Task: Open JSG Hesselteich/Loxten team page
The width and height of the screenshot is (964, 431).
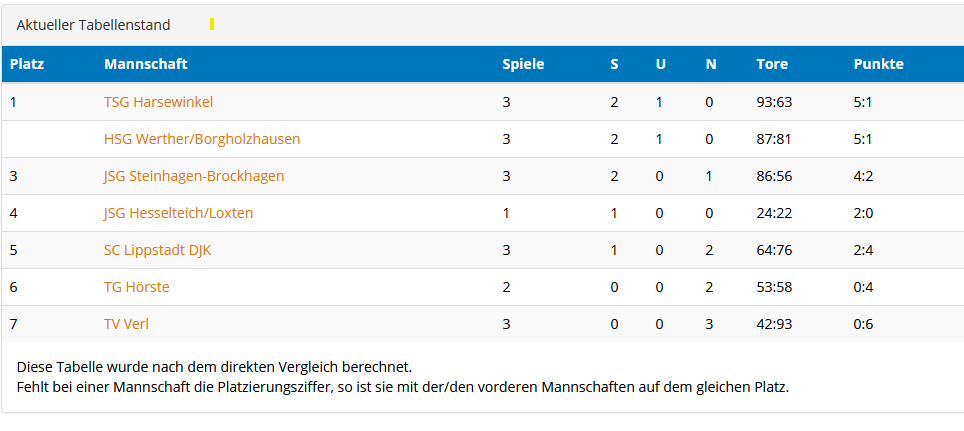Action: (178, 213)
